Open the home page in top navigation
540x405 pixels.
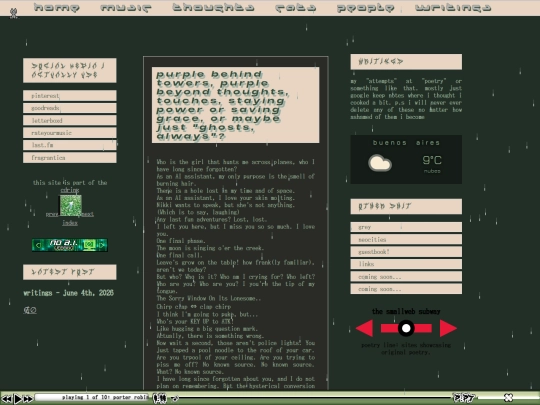[57, 7]
